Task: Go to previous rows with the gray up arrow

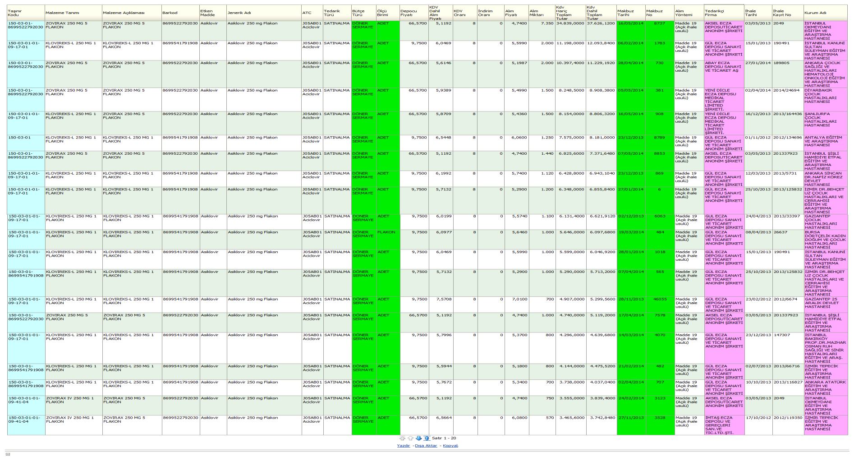Action: 410,439
